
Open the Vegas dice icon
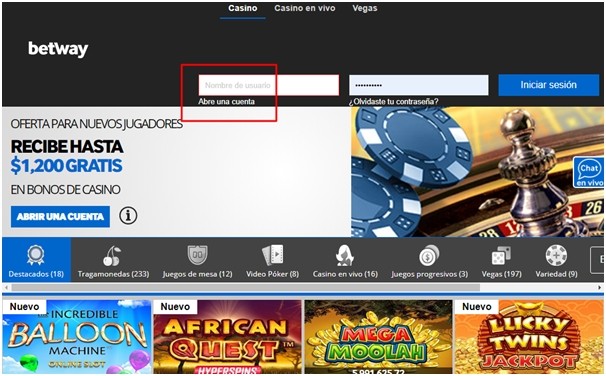tap(501, 255)
